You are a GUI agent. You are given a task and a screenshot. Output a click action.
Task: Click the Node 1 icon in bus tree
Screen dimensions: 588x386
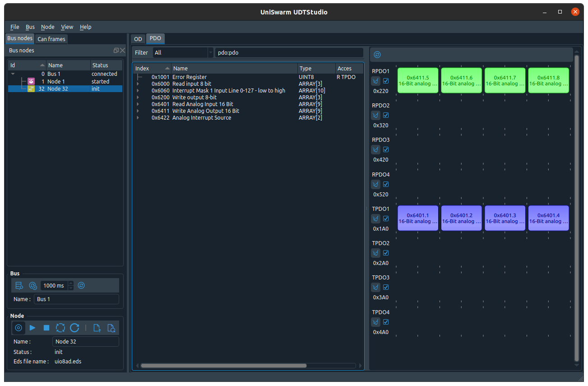[x=31, y=81]
